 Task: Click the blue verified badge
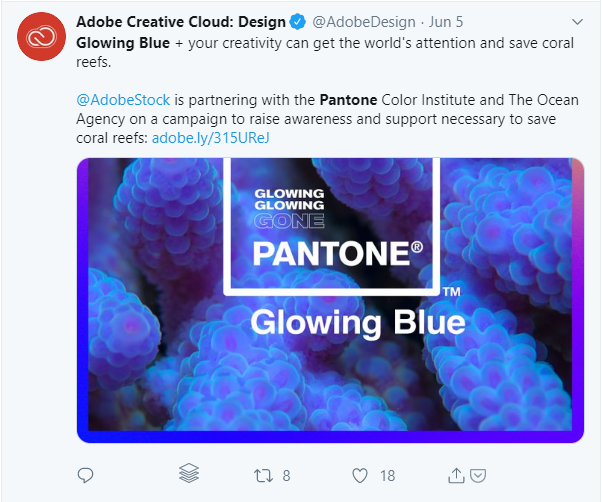point(298,21)
